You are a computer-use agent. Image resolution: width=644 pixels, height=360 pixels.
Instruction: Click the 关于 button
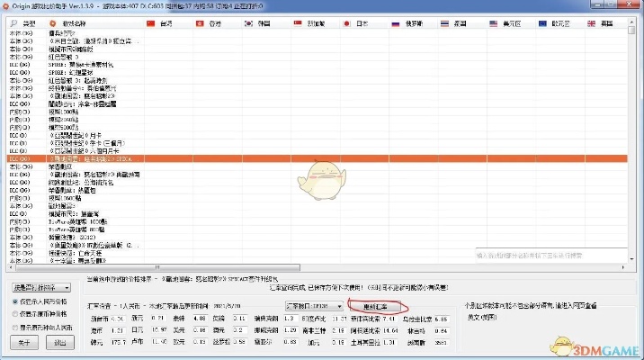click(x=24, y=342)
